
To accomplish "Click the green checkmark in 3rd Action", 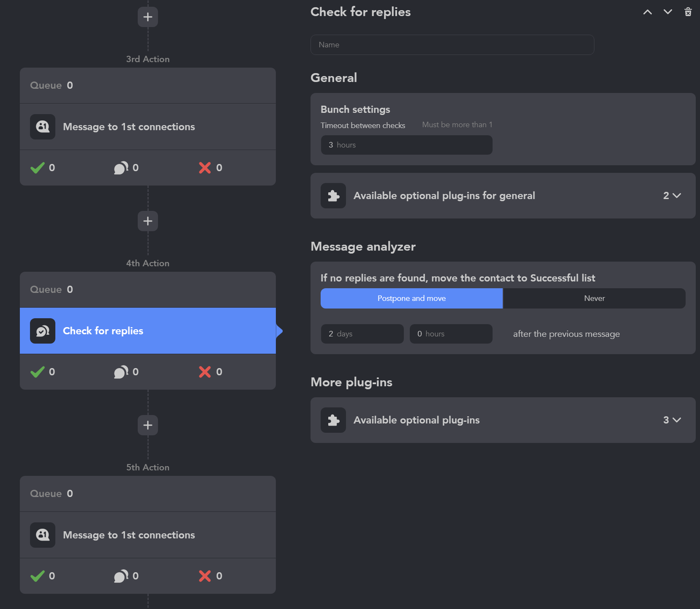I will point(38,168).
